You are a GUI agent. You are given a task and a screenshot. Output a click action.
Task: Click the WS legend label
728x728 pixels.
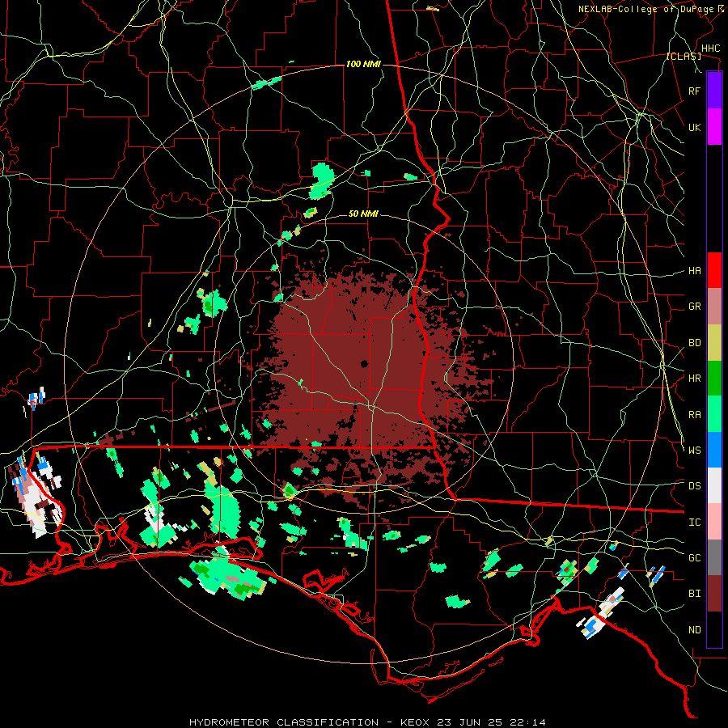point(694,450)
